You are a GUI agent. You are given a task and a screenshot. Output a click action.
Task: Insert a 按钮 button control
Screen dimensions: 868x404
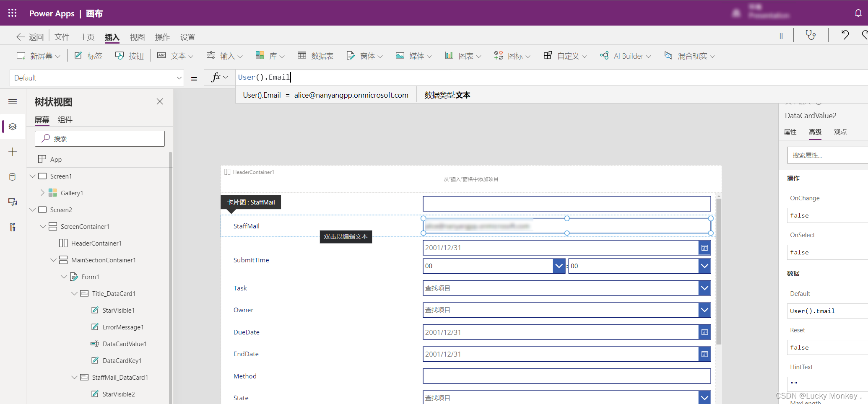point(130,56)
